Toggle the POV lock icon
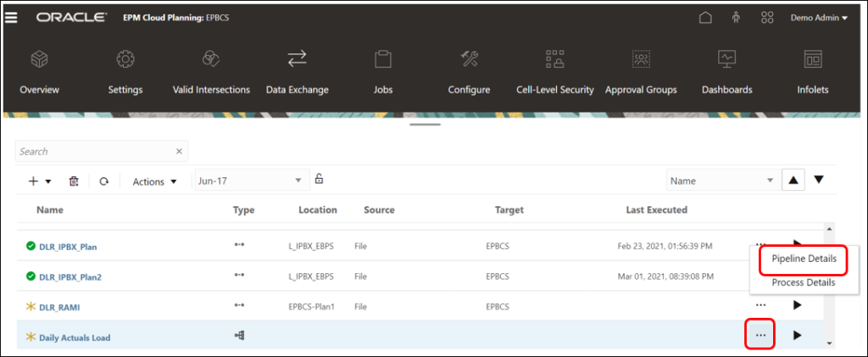The height and width of the screenshot is (357, 868). pos(319,179)
